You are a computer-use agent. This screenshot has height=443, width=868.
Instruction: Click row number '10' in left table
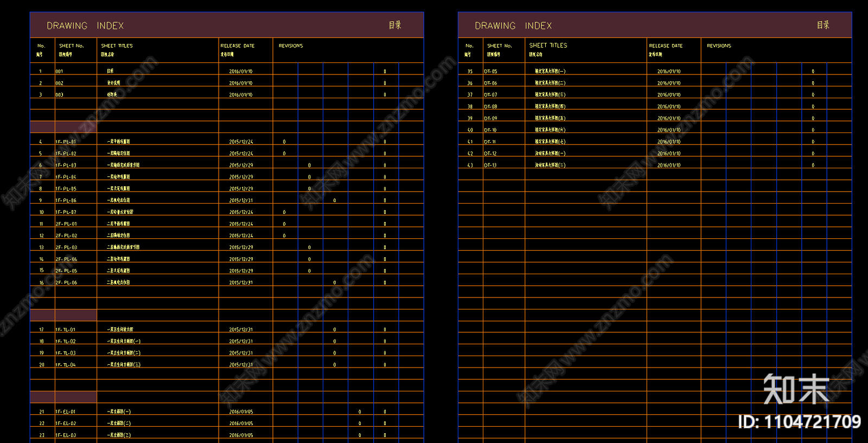(41, 212)
